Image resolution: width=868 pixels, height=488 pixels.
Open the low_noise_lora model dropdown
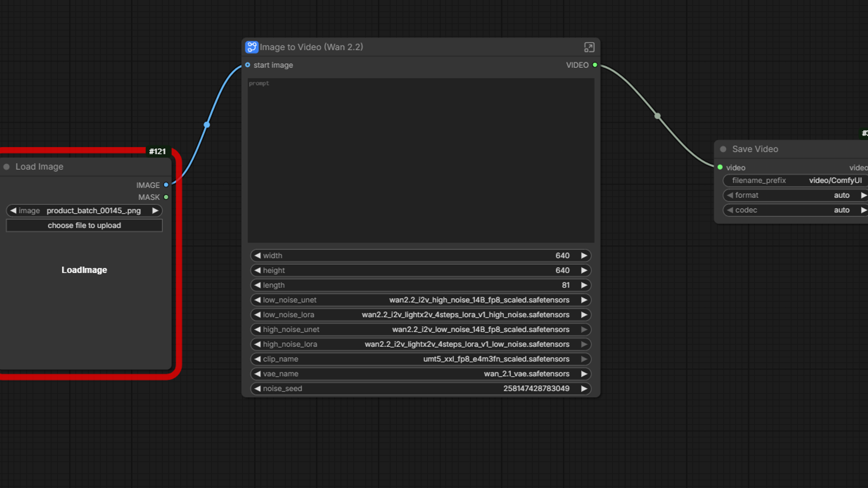[421, 315]
